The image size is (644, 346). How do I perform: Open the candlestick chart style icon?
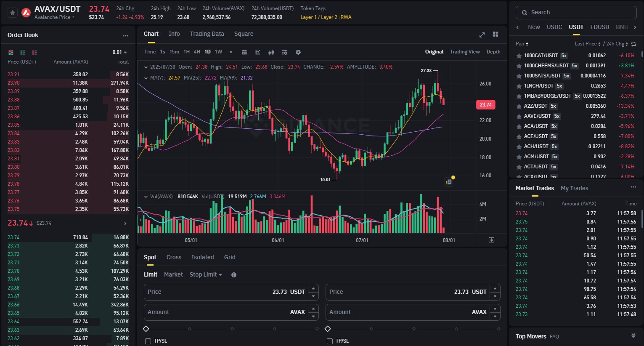[x=271, y=52]
